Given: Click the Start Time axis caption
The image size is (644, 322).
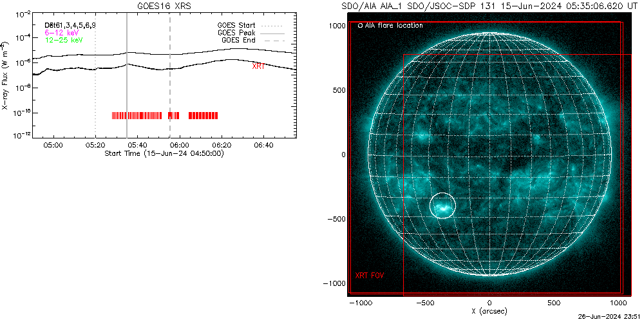Looking at the screenshot, I should [x=164, y=153].
